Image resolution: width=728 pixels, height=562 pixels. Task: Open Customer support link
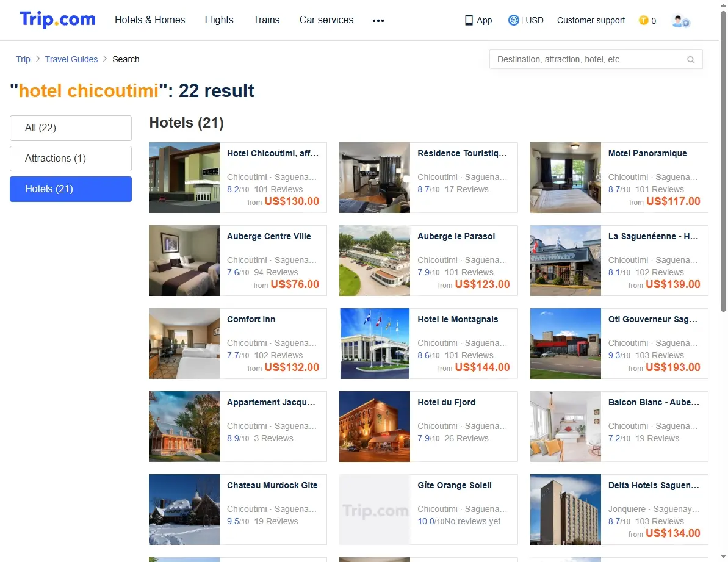click(591, 20)
